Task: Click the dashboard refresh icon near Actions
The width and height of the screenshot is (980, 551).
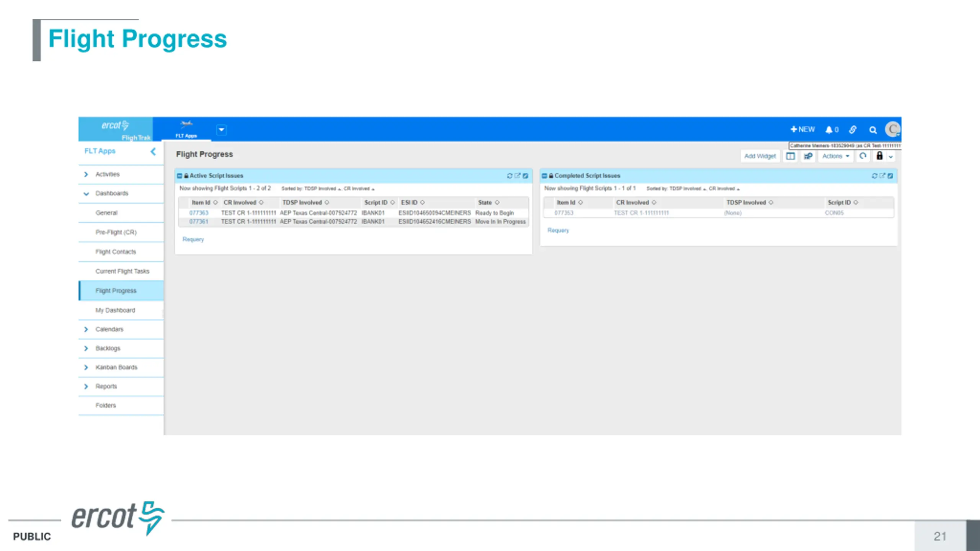Action: [863, 156]
